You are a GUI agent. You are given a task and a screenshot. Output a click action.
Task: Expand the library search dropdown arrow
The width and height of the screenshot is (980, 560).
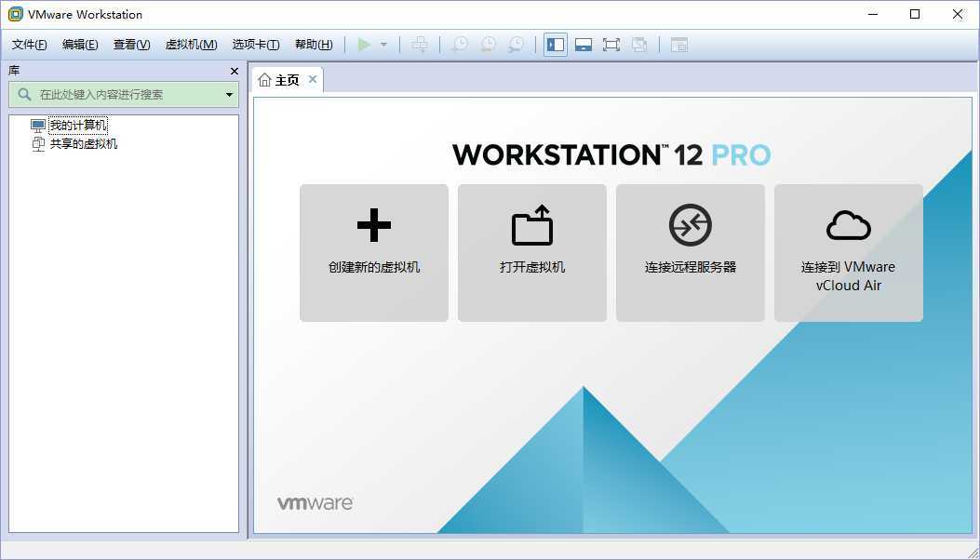tap(229, 95)
